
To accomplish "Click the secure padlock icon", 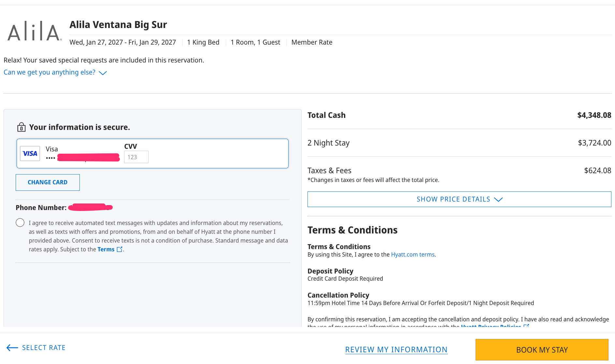I will 21,127.
